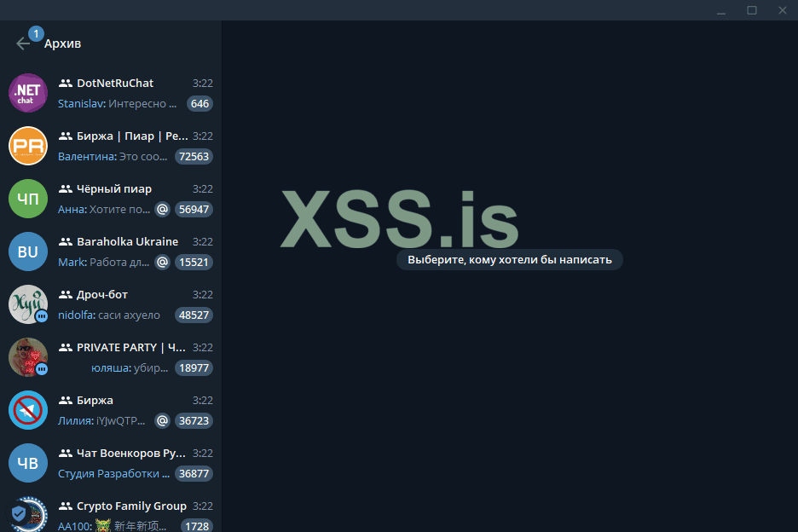Screen dimensions: 798x532
Task: Open the crossed-out Telegram Биржа avatar
Action: [28, 410]
